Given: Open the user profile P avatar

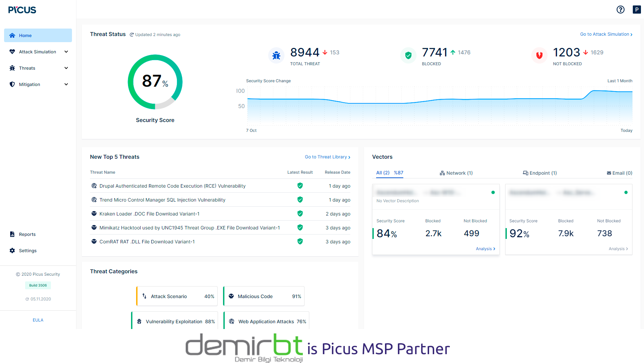Looking at the screenshot, I should click(637, 10).
